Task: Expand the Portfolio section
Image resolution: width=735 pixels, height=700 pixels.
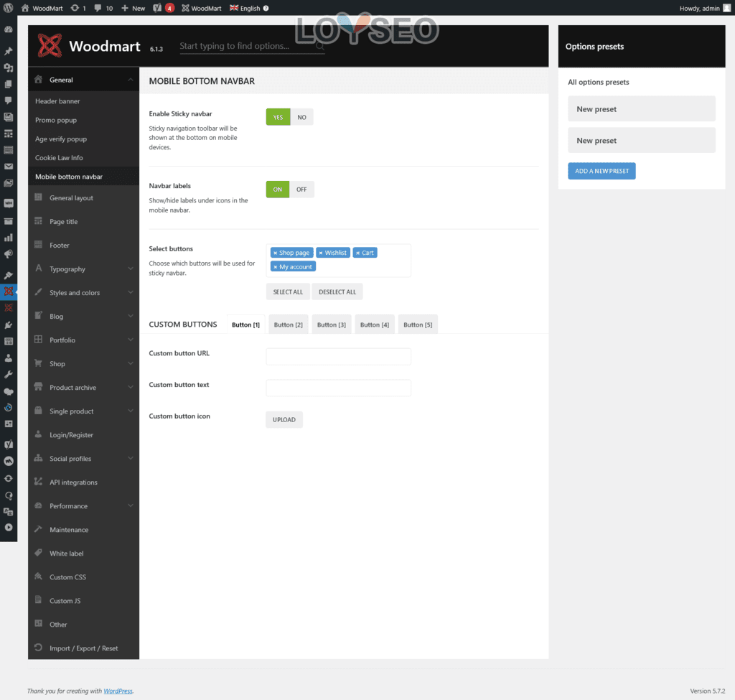Action: pos(131,340)
